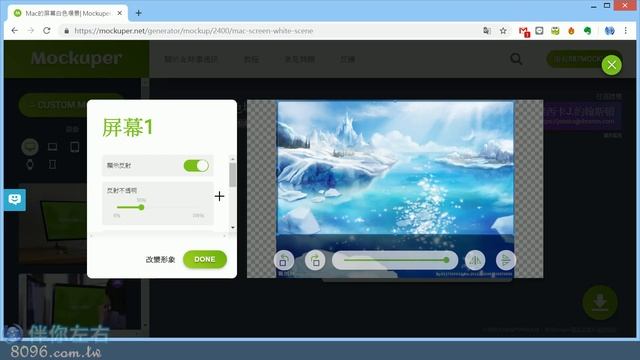Select the Mockuper browser tab
This screenshot has width=640, height=360.
click(x=68, y=13)
